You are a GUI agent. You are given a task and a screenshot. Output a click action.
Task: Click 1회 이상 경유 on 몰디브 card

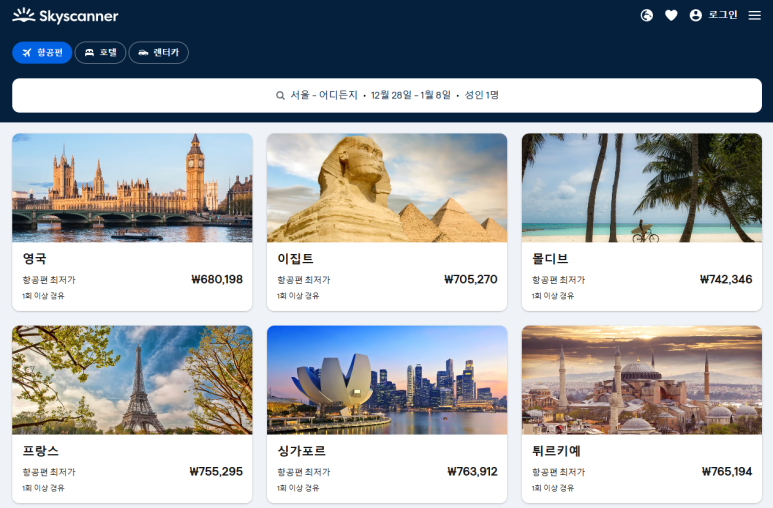pyautogui.click(x=553, y=296)
